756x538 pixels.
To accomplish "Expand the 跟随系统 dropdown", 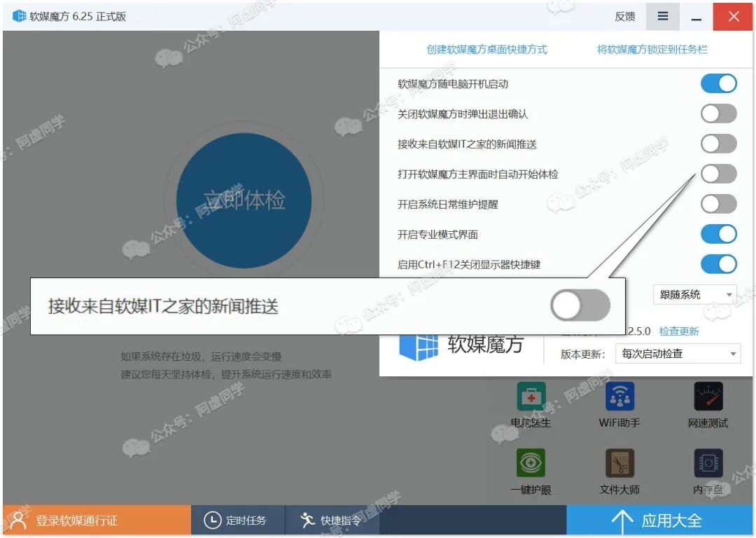I will (695, 294).
